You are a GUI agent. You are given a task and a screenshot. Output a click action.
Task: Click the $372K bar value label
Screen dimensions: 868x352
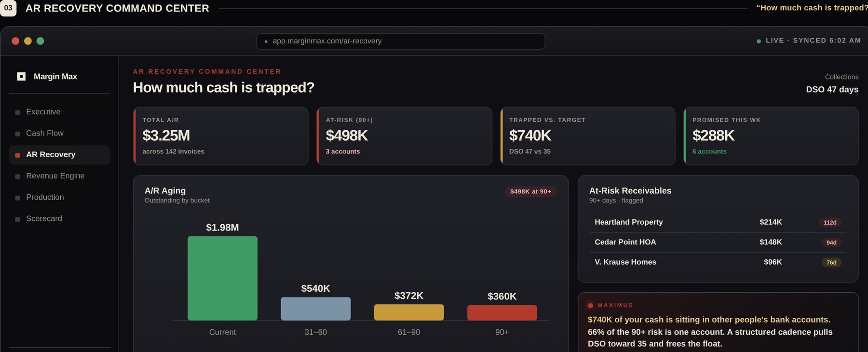pos(409,296)
